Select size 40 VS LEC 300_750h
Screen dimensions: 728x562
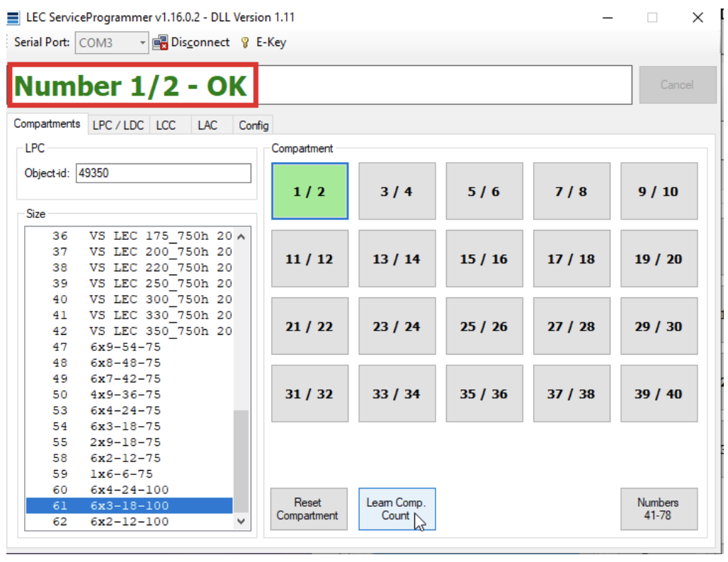[x=130, y=299]
